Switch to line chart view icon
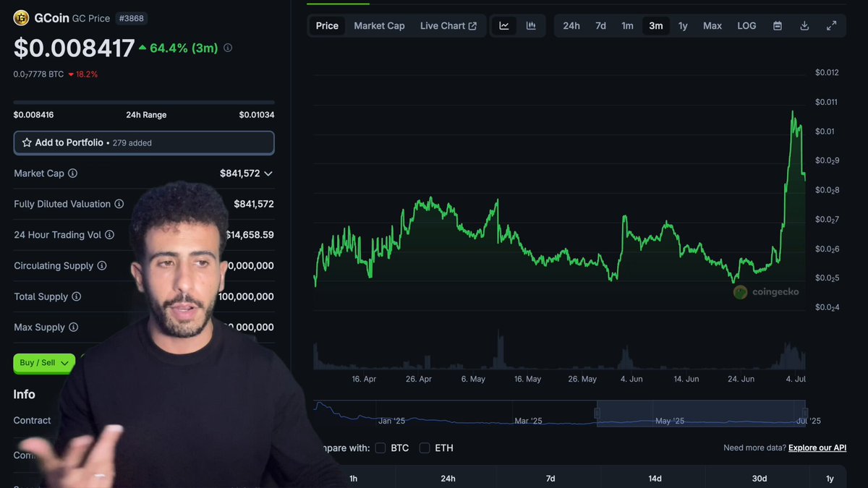868x488 pixels. tap(504, 25)
